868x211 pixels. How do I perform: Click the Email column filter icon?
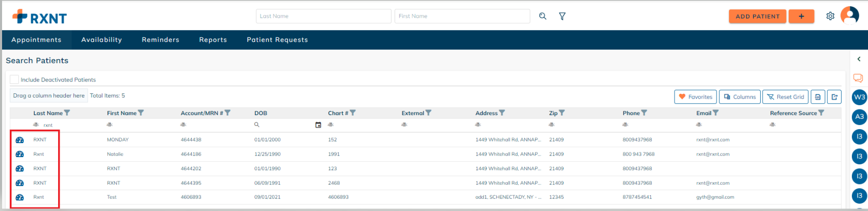pos(716,113)
